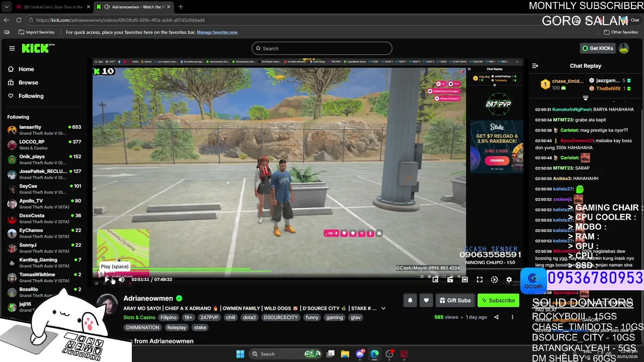Select the Roleplay tag
Screen dimensions: 644x362
177,327
